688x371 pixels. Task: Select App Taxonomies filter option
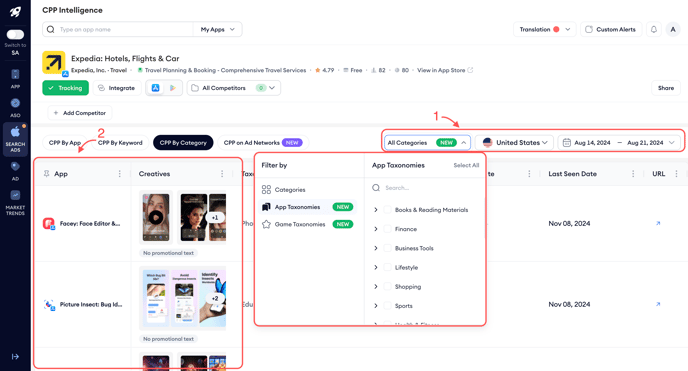[x=307, y=207]
